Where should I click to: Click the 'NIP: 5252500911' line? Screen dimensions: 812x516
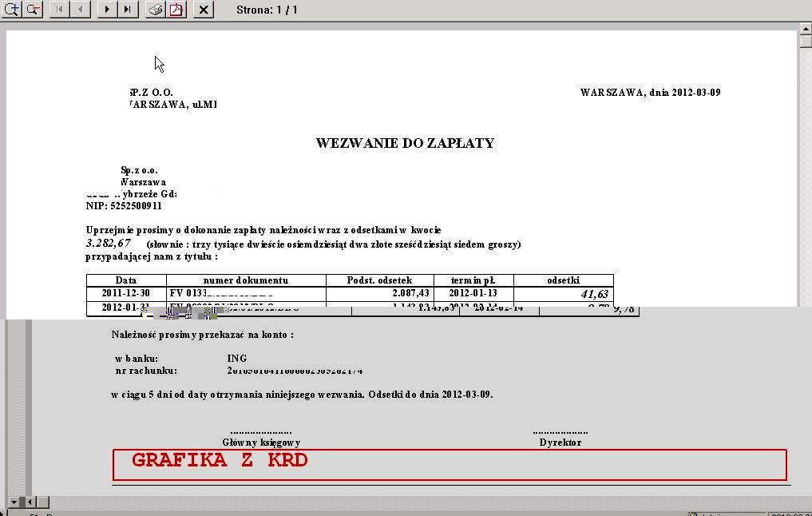(x=124, y=205)
